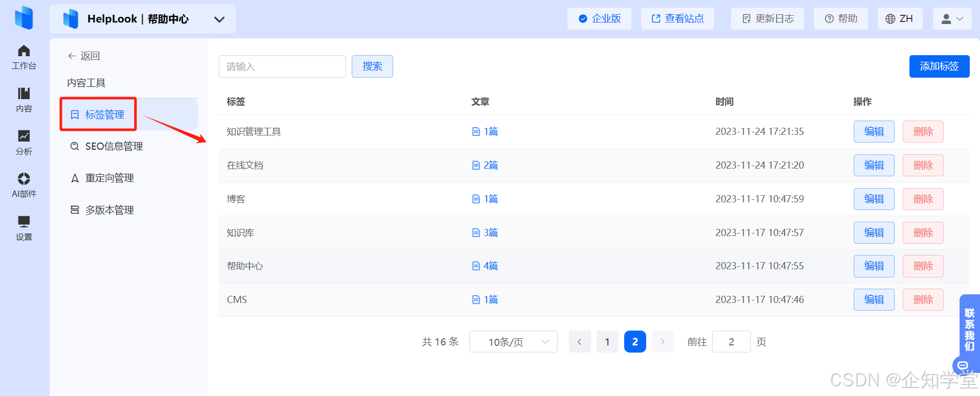The width and height of the screenshot is (980, 396).
Task: Click the 在线文档 tag name
Action: pyautogui.click(x=245, y=166)
